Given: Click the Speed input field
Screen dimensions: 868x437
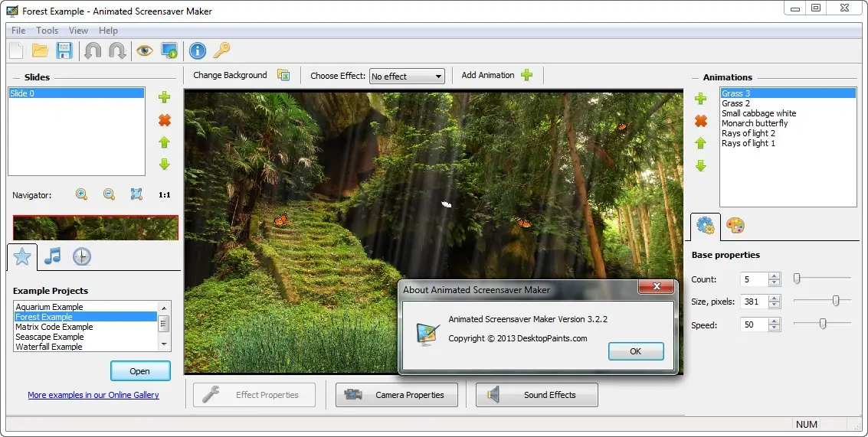Looking at the screenshot, I should [x=754, y=324].
